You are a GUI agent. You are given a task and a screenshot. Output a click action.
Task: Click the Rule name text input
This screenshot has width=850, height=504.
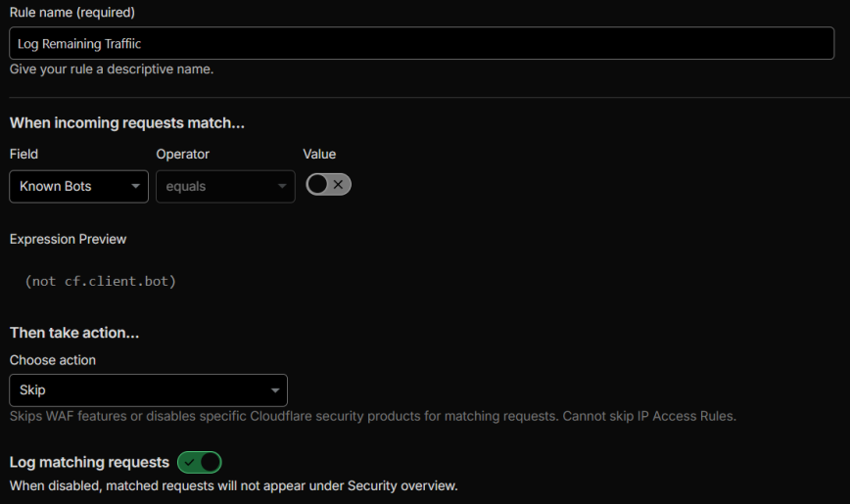[x=421, y=43]
